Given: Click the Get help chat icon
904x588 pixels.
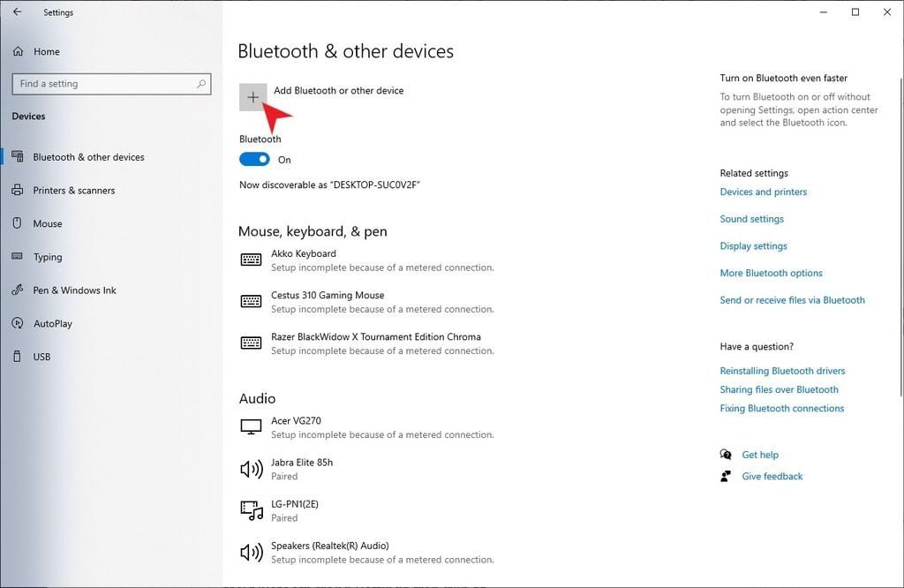Looking at the screenshot, I should coord(726,455).
